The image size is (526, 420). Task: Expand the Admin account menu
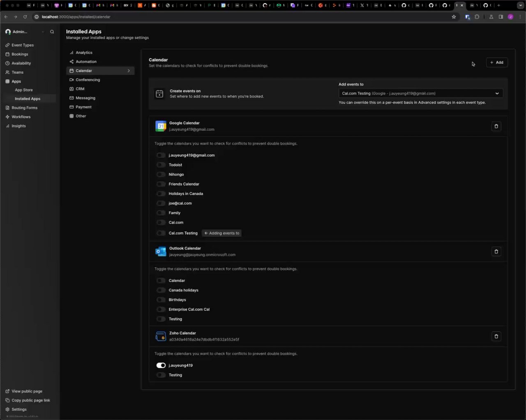coord(25,32)
